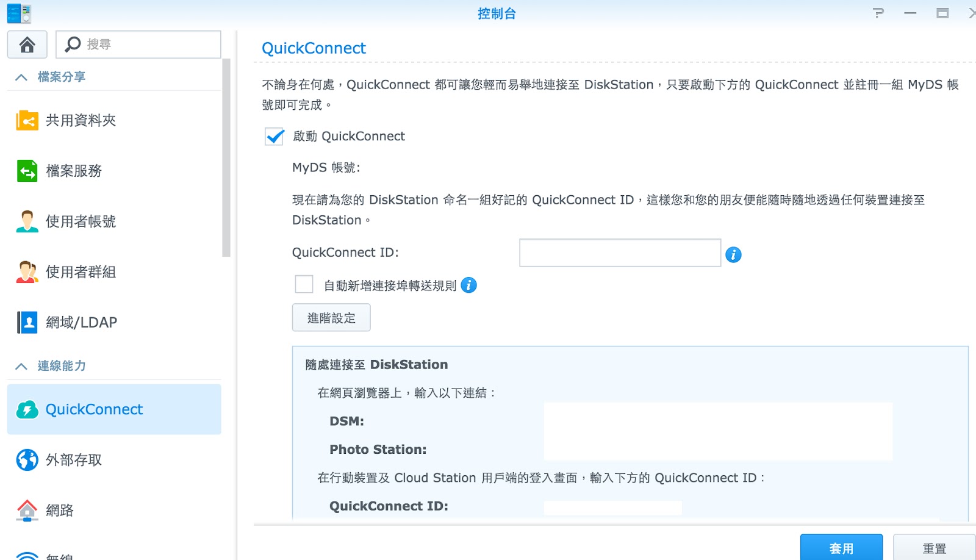Screen dimensions: 976x560
Task: Collapse the 檔案分享 section
Action: click(x=21, y=77)
